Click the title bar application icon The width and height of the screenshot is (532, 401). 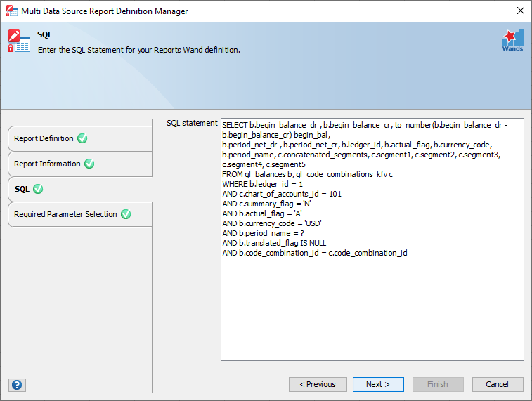(11, 11)
